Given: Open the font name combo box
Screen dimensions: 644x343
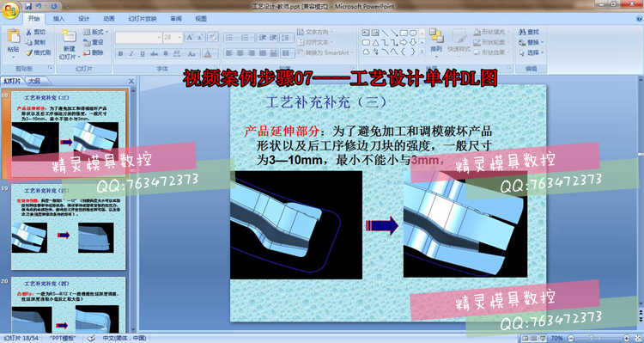Looking at the screenshot, I should click(x=138, y=38).
